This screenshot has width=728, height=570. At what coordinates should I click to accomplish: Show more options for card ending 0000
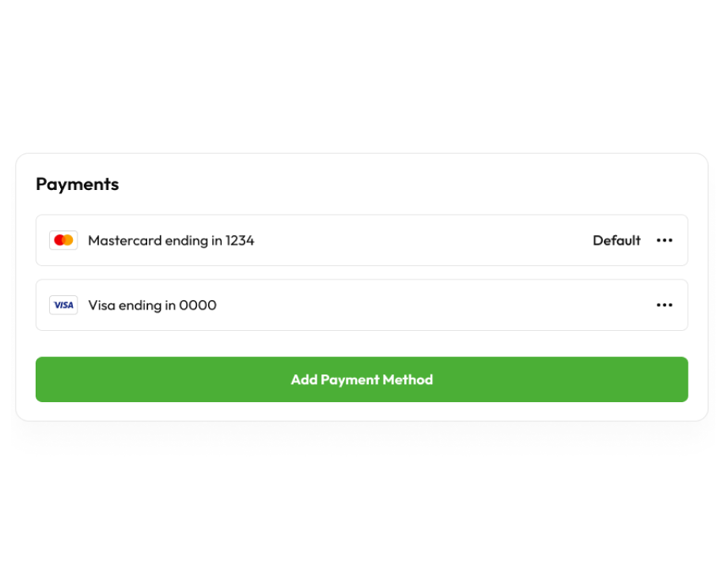point(665,306)
